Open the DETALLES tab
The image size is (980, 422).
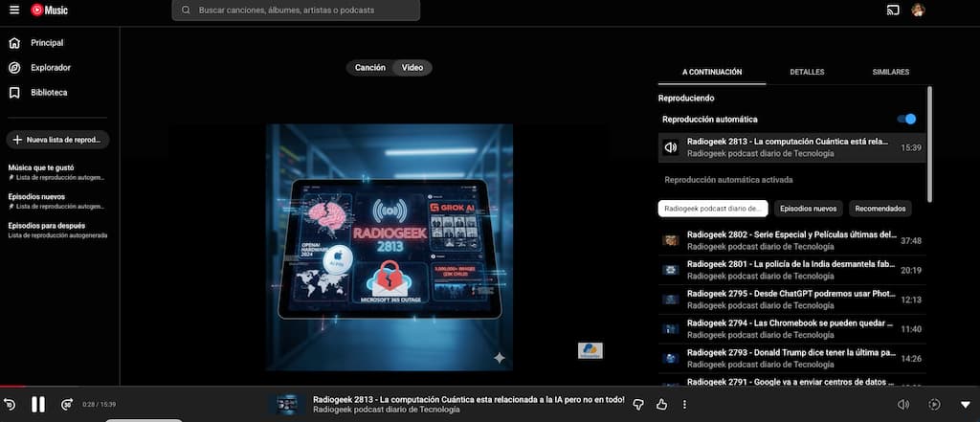coord(807,72)
